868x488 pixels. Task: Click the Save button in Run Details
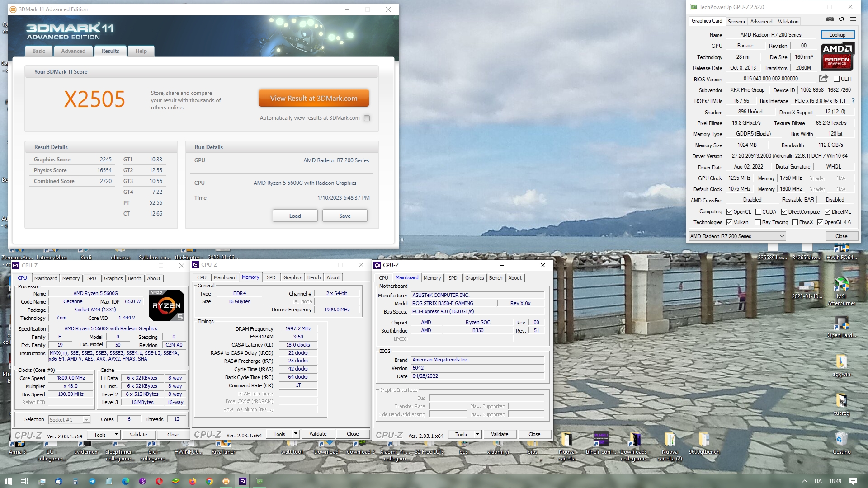[344, 216]
